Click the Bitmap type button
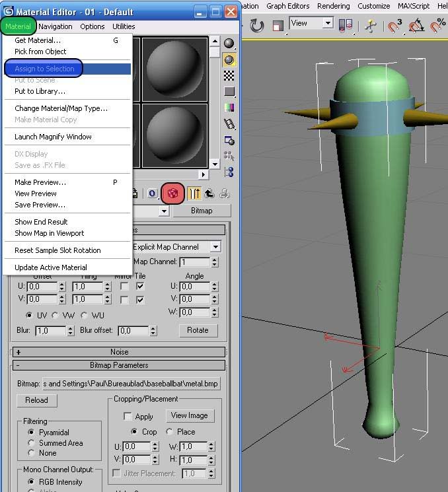 point(202,211)
